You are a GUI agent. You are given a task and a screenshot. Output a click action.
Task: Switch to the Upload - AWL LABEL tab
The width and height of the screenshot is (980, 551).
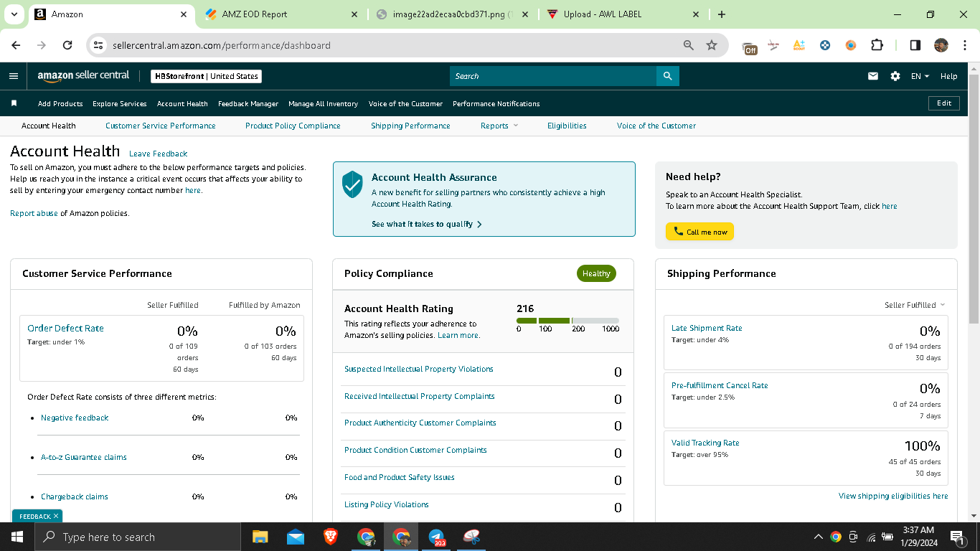coord(621,14)
